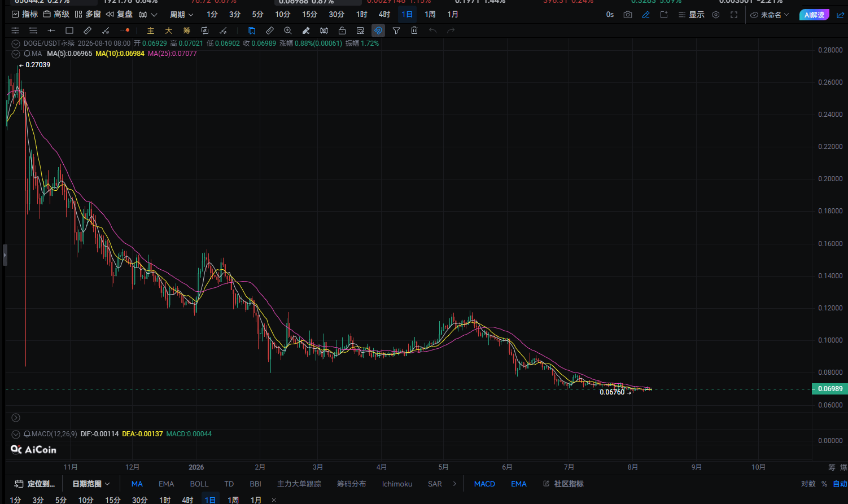848x504 pixels.
Task: Collapse the MACD indicator row
Action: (16, 434)
